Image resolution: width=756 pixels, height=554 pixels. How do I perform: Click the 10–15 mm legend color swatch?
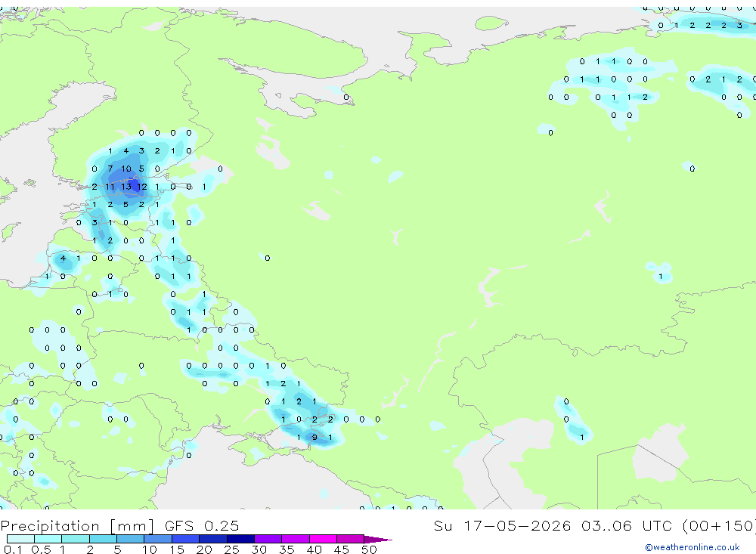(x=158, y=539)
